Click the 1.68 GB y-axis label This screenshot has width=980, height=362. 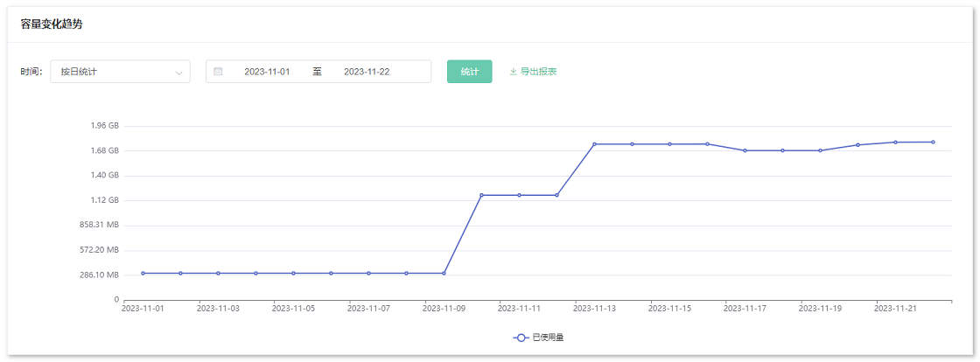[105, 150]
